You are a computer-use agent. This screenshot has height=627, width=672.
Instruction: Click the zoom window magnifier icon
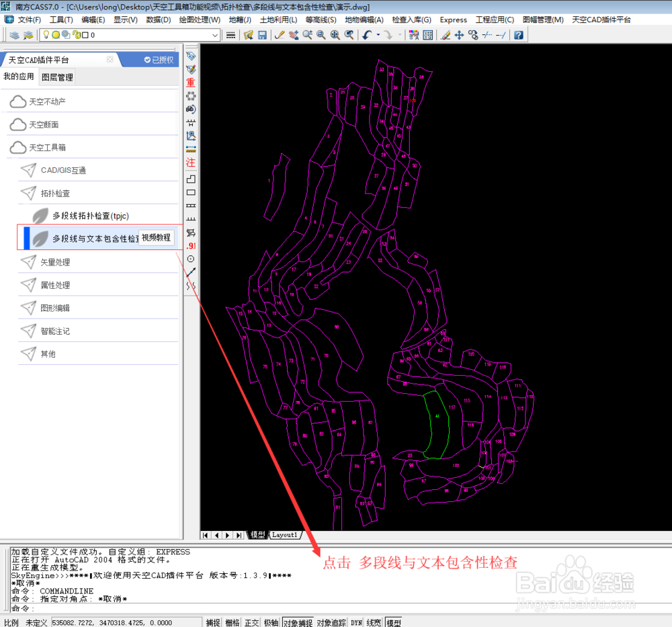[321, 35]
